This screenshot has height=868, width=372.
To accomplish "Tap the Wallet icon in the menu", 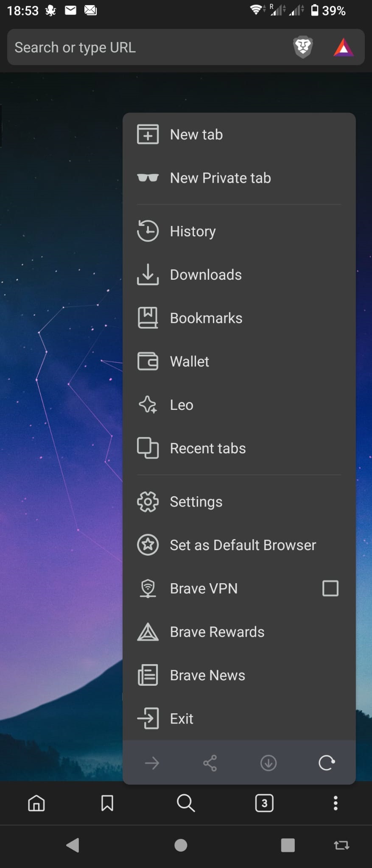I will [x=148, y=362].
